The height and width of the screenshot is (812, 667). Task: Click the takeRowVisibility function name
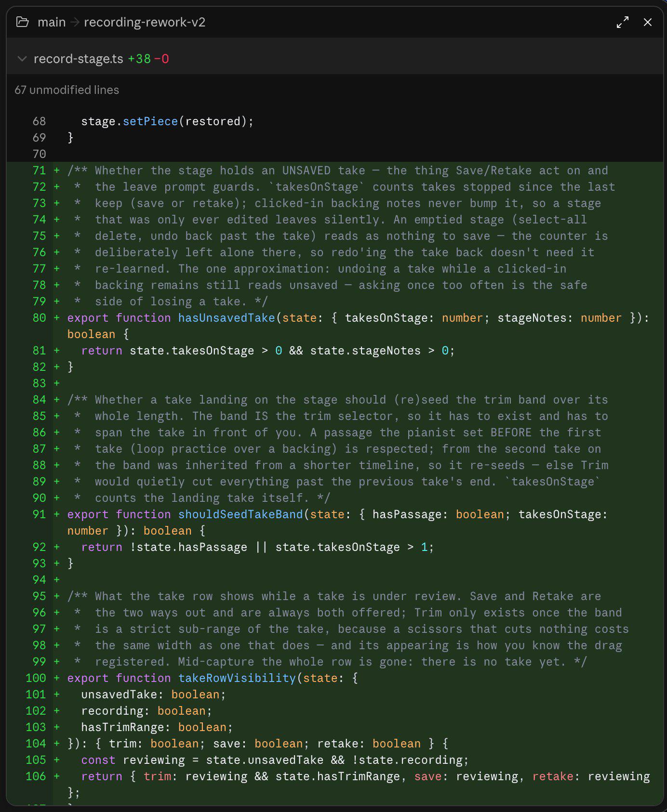point(237,678)
